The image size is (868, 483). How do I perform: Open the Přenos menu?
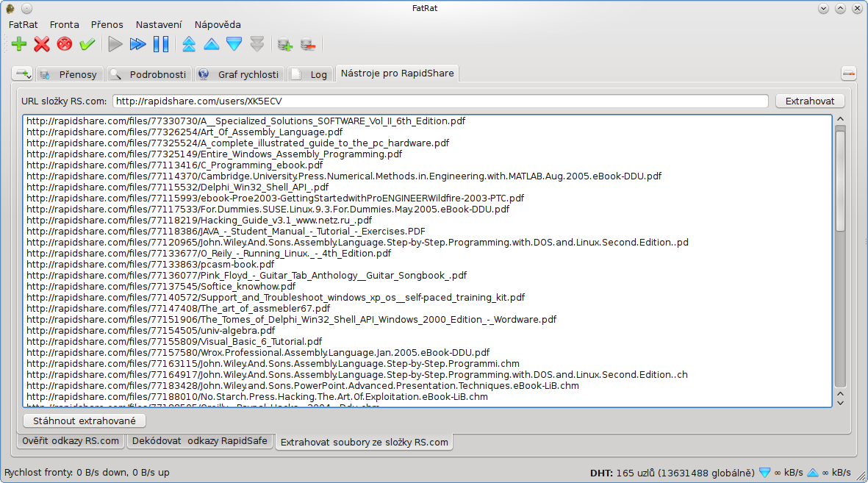107,24
